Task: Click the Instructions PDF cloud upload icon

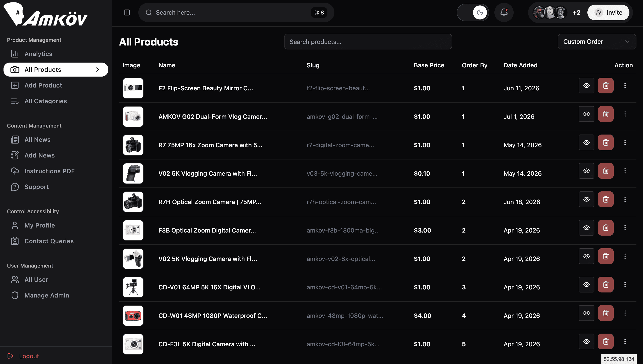Action: [15, 171]
